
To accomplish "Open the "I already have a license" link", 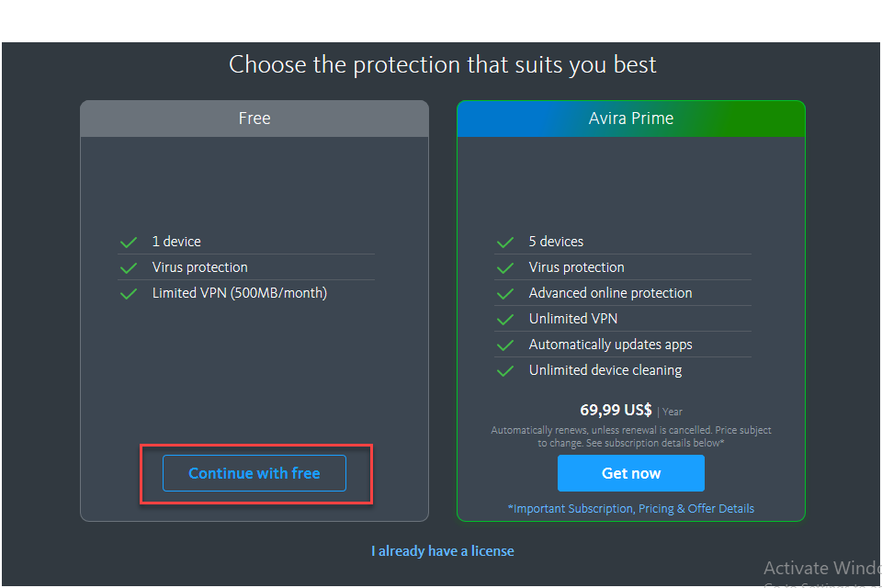I will [x=442, y=551].
